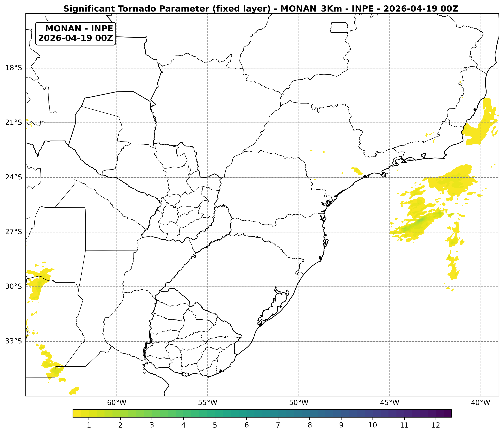Screen dimensions: 504x434
Task: Click the 50°W longitude label
Action: [299, 403]
